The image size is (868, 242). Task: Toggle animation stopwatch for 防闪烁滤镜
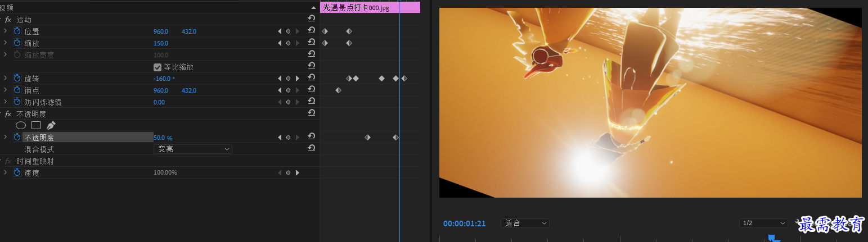[17, 102]
